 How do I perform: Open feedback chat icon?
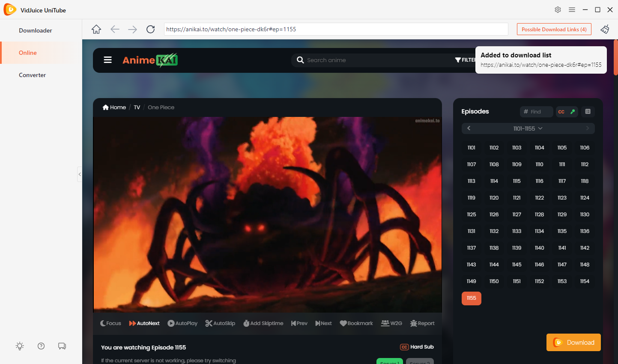(x=62, y=346)
